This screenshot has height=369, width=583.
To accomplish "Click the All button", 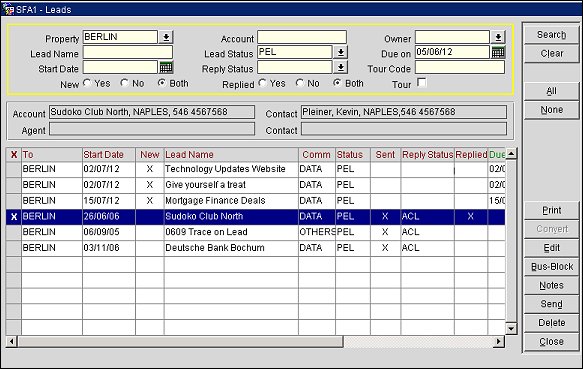I will click(x=551, y=91).
